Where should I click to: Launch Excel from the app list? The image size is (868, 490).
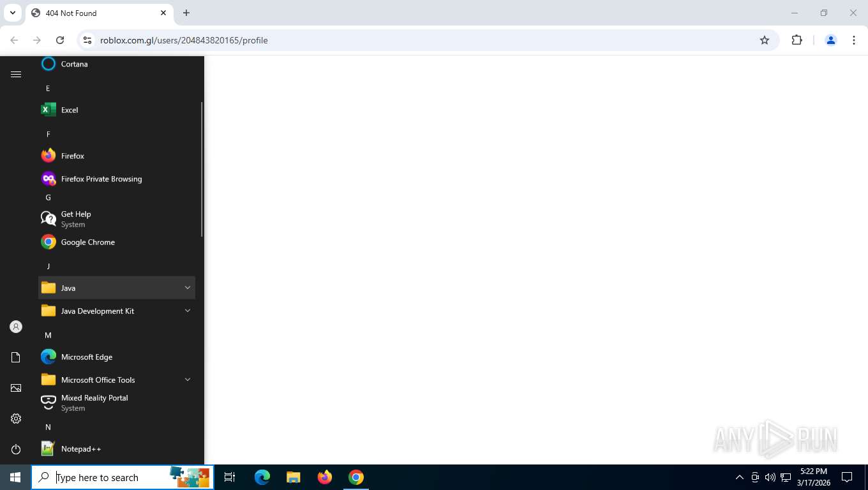(x=116, y=110)
